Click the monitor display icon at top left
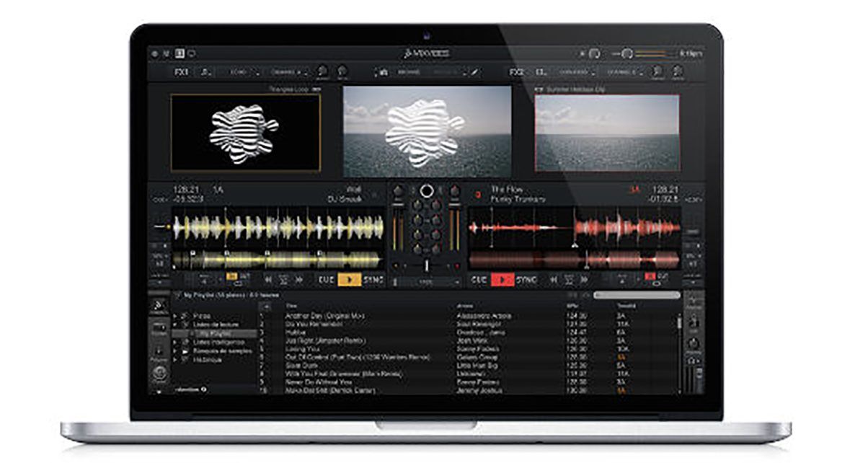The width and height of the screenshot is (868, 463). pos(192,53)
